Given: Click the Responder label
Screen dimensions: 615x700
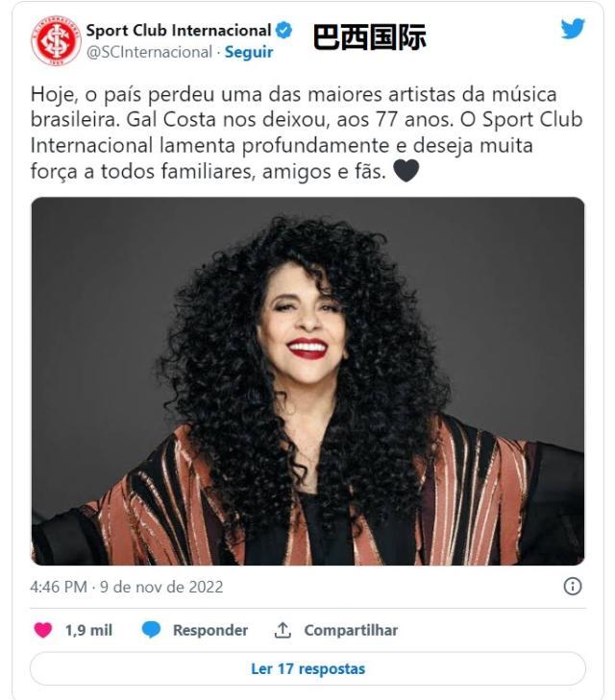Looking at the screenshot, I should (210, 630).
